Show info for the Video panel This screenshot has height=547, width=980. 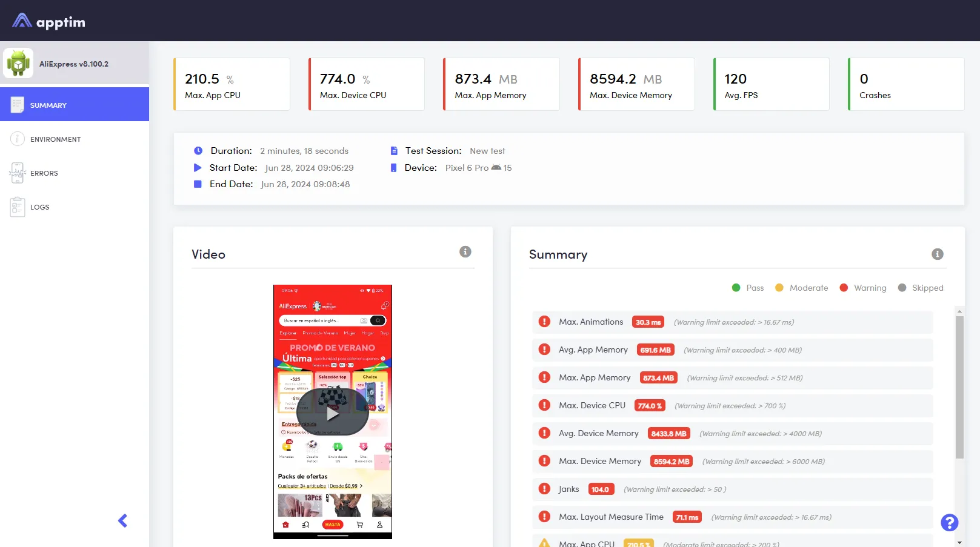[465, 251]
